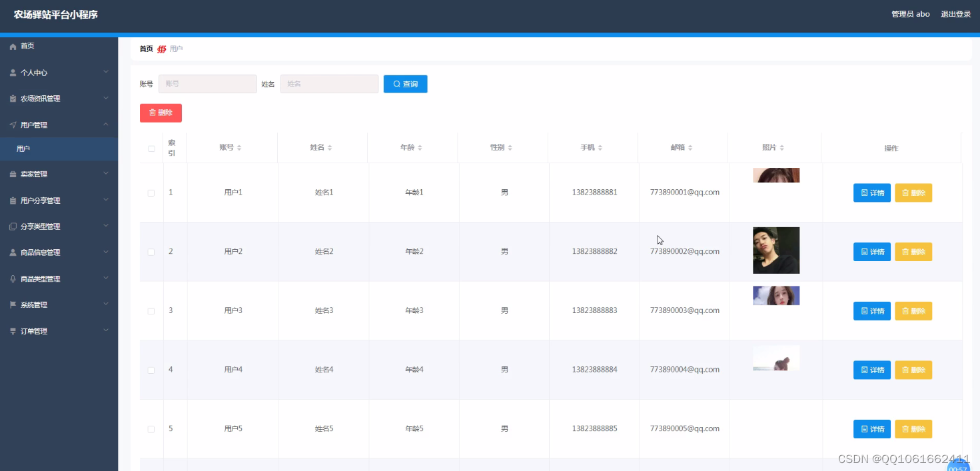Screen dimensions: 980x471
Task: Expand the 卖家管理 menu chevron
Action: coord(105,174)
